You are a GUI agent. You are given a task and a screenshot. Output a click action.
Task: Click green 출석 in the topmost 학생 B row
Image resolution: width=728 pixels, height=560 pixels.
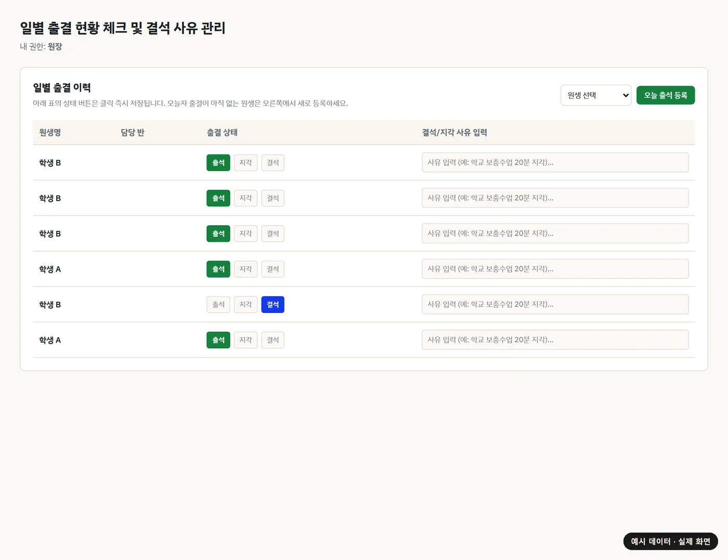pos(218,163)
